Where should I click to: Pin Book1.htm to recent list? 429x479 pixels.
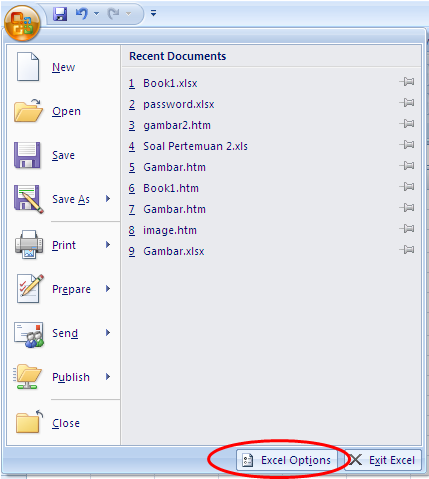(x=407, y=187)
